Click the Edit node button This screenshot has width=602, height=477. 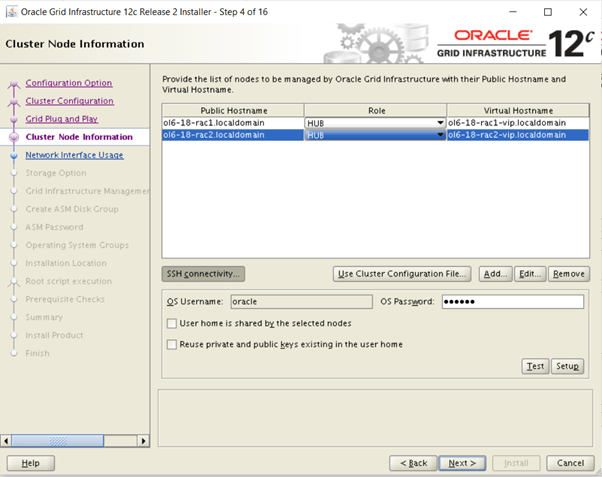(x=530, y=273)
